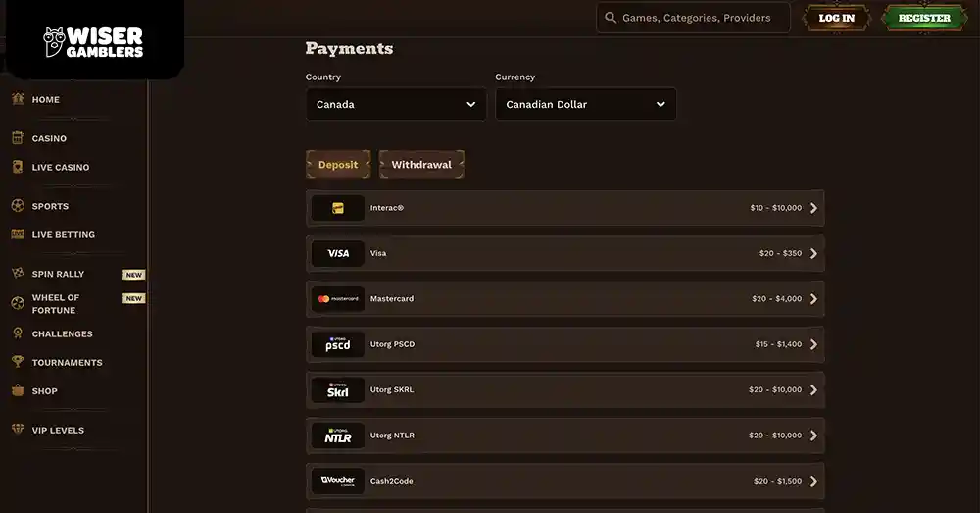Image resolution: width=980 pixels, height=513 pixels.
Task: Click the Live Betting icon
Action: [x=18, y=234]
